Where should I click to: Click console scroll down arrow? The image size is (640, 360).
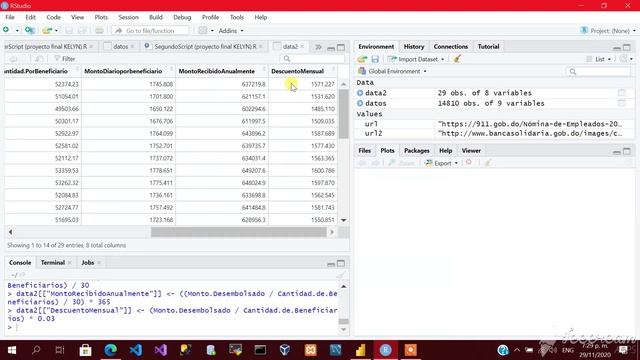pyautogui.click(x=344, y=329)
